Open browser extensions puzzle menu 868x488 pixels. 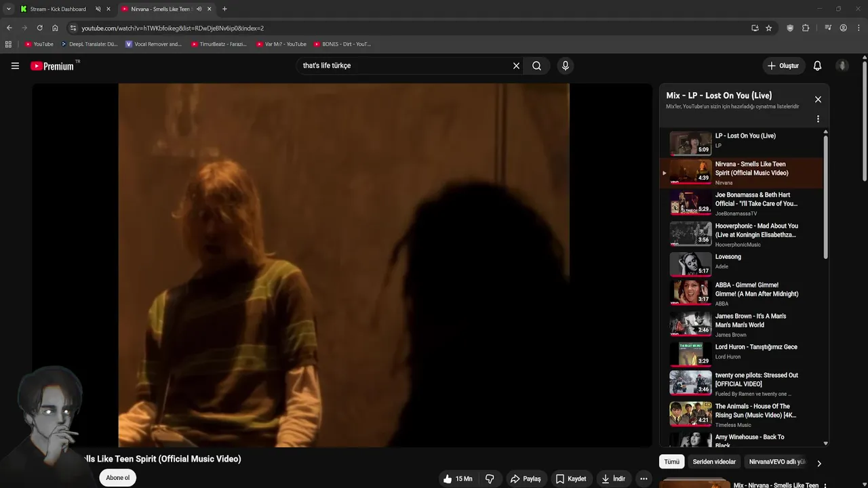[806, 28]
